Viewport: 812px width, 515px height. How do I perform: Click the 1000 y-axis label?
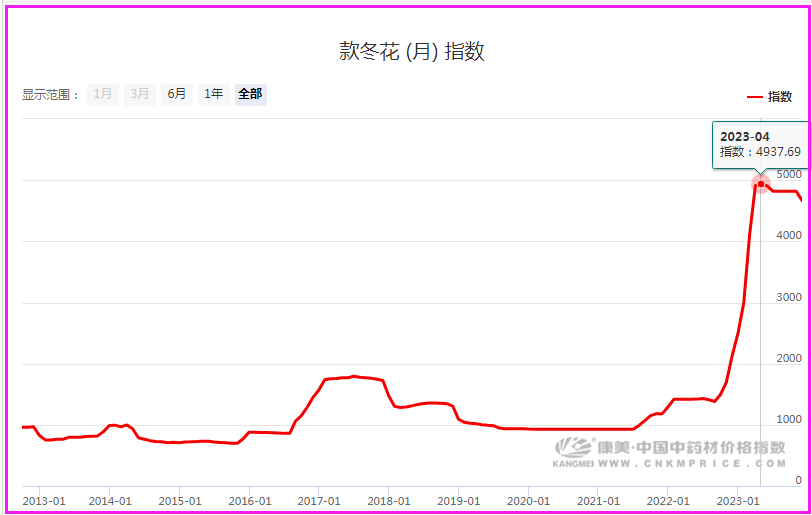(789, 420)
